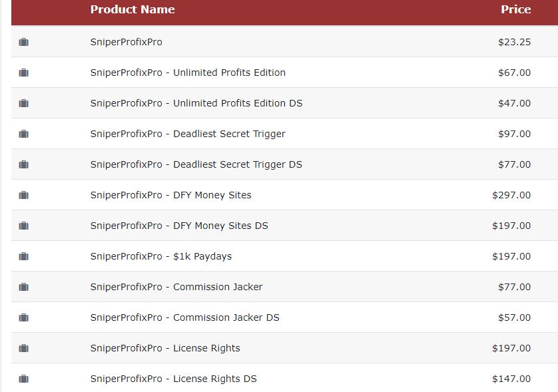Open SniperProfixPro - DFY Money Sites product
The image size is (558, 392).
pyautogui.click(x=171, y=195)
